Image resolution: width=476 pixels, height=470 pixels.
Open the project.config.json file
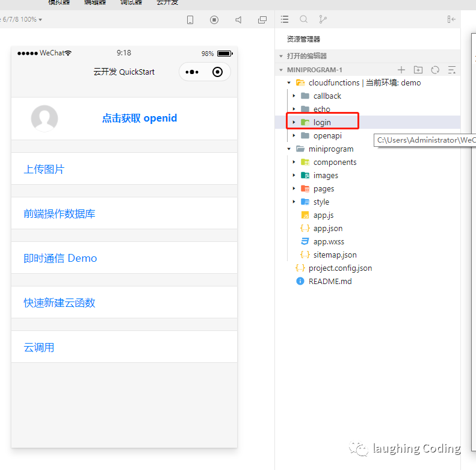click(341, 268)
